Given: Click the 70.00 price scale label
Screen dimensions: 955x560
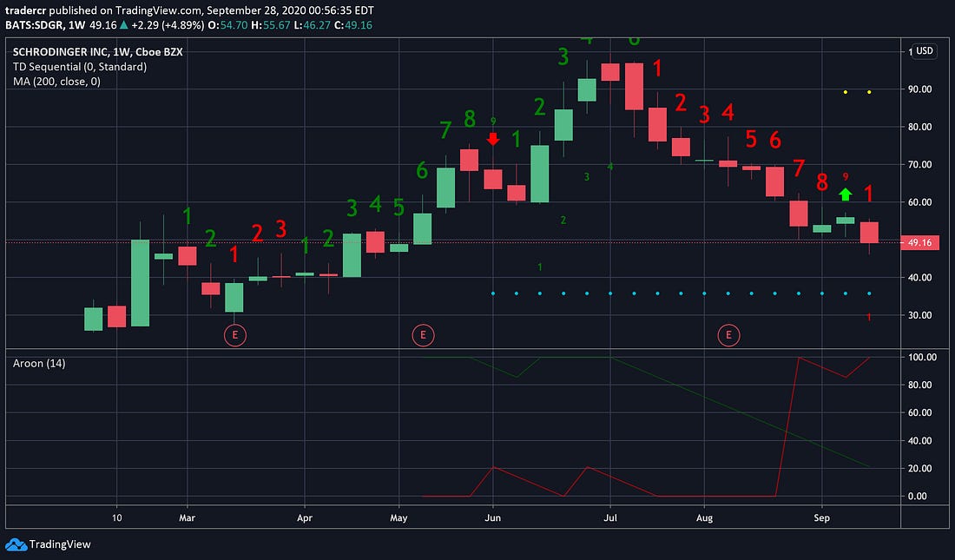Looking at the screenshot, I should point(919,164).
